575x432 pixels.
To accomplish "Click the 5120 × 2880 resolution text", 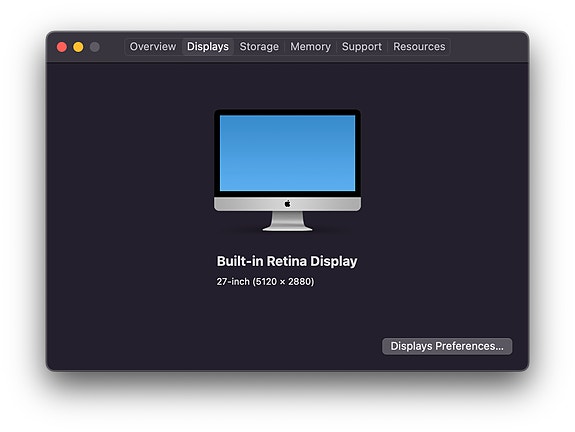I will tap(283, 282).
